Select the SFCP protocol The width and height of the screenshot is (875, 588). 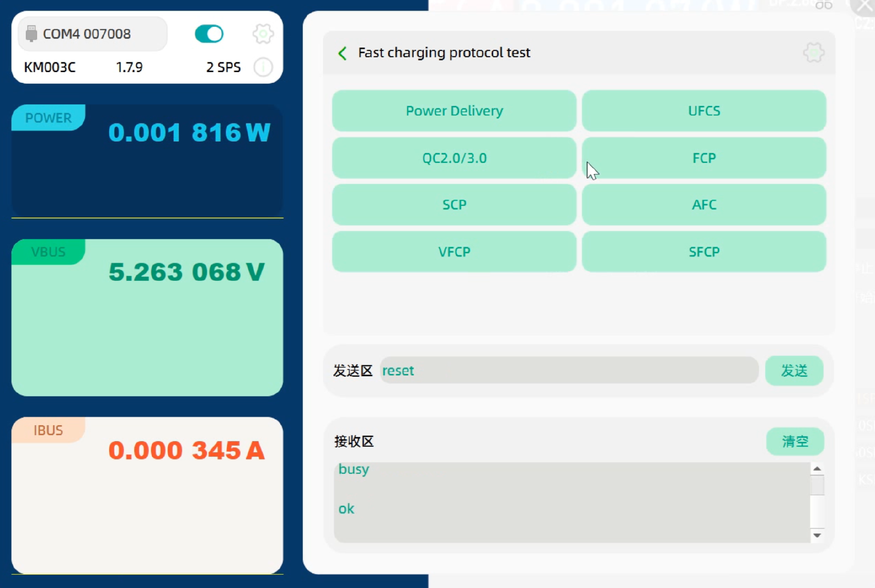pos(704,252)
